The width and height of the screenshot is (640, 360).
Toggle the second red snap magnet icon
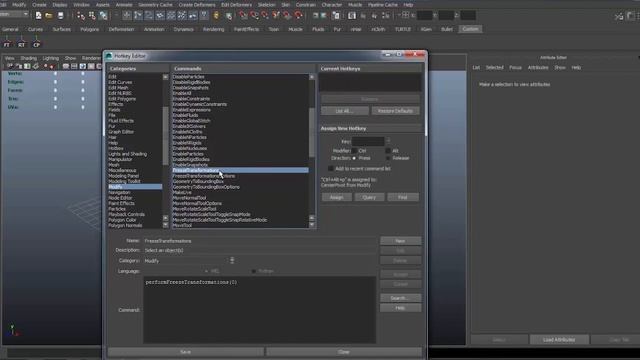(x=254, y=16)
